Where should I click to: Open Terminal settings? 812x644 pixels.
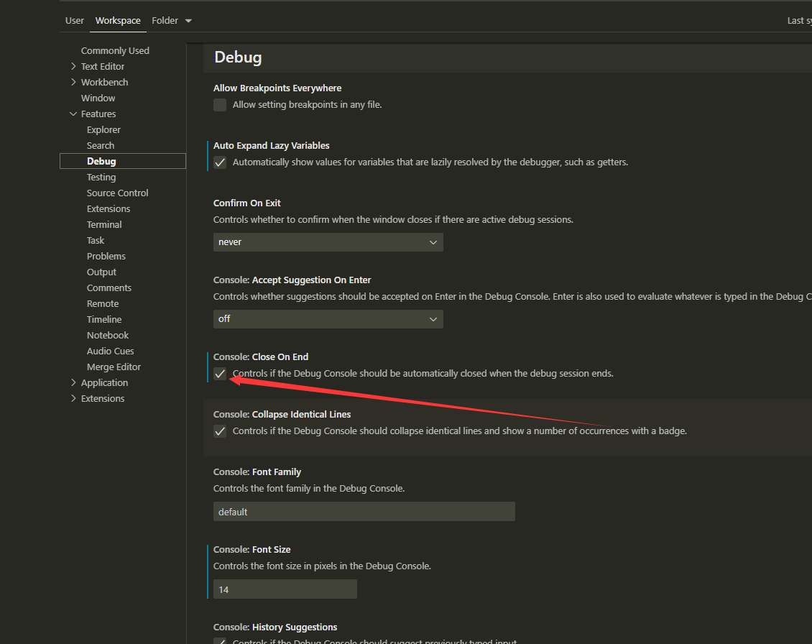pyautogui.click(x=104, y=224)
